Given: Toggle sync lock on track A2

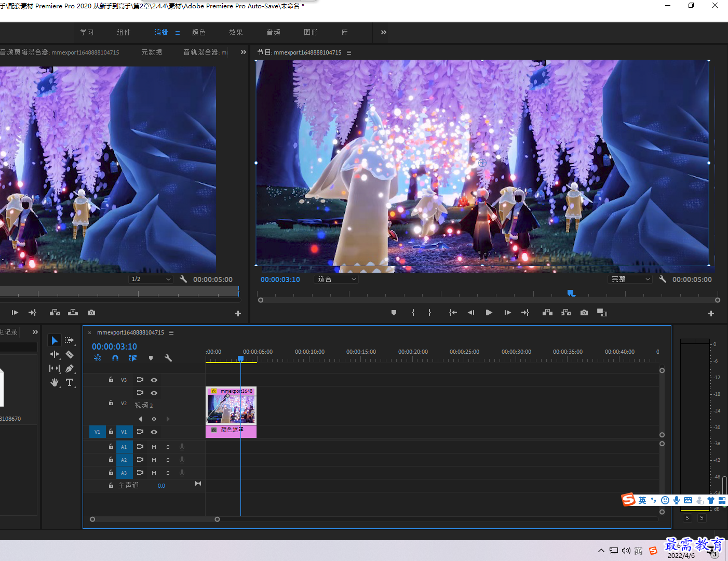Looking at the screenshot, I should pos(140,460).
